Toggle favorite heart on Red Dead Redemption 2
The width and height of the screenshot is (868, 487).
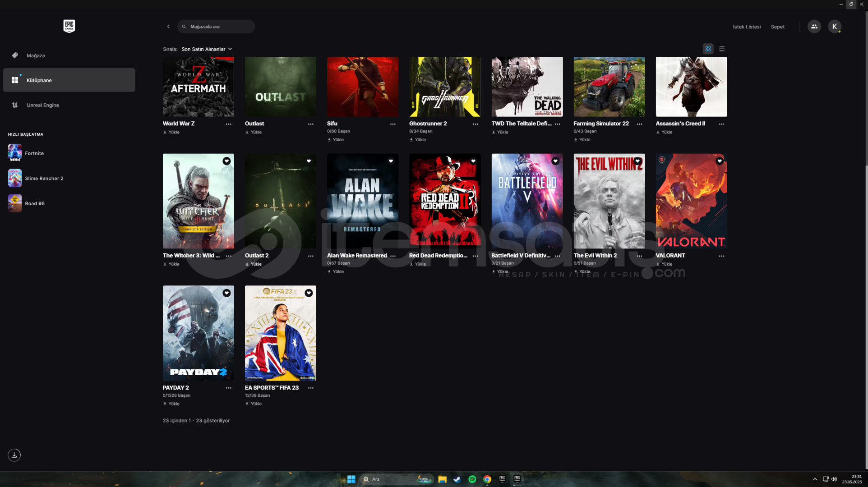click(x=473, y=161)
